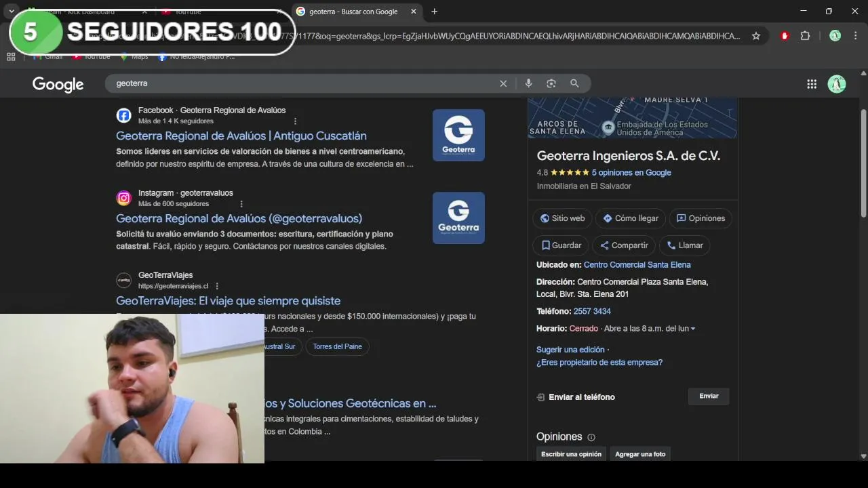
Task: Open the Google logo home link
Action: pyautogui.click(x=58, y=84)
